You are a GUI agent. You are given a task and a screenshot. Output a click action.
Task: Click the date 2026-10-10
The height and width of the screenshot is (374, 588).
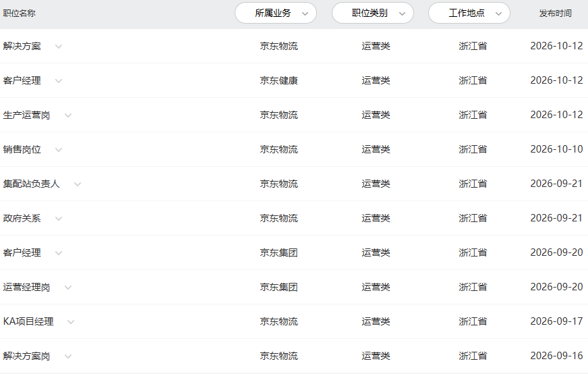556,149
